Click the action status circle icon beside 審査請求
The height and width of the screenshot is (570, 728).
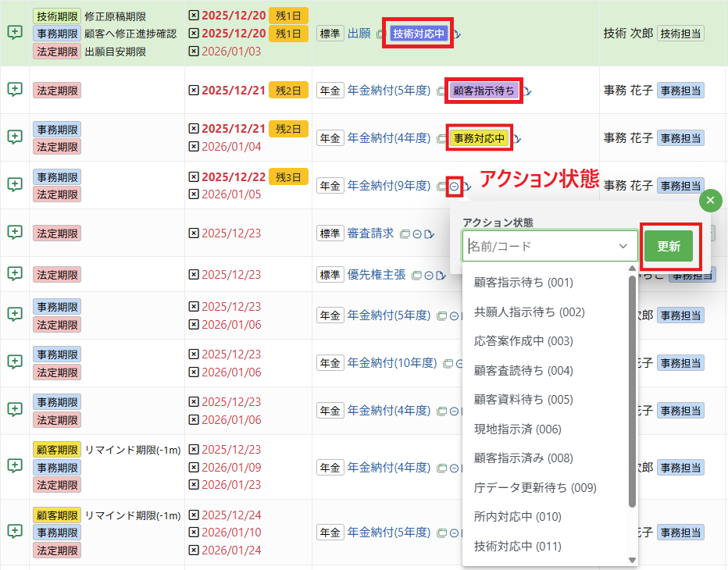tap(417, 233)
